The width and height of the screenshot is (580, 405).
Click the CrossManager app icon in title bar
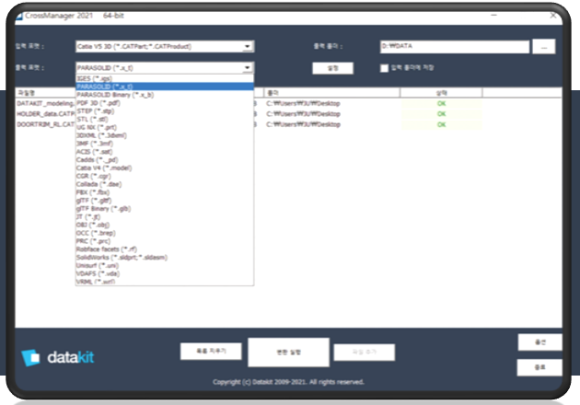point(19,16)
